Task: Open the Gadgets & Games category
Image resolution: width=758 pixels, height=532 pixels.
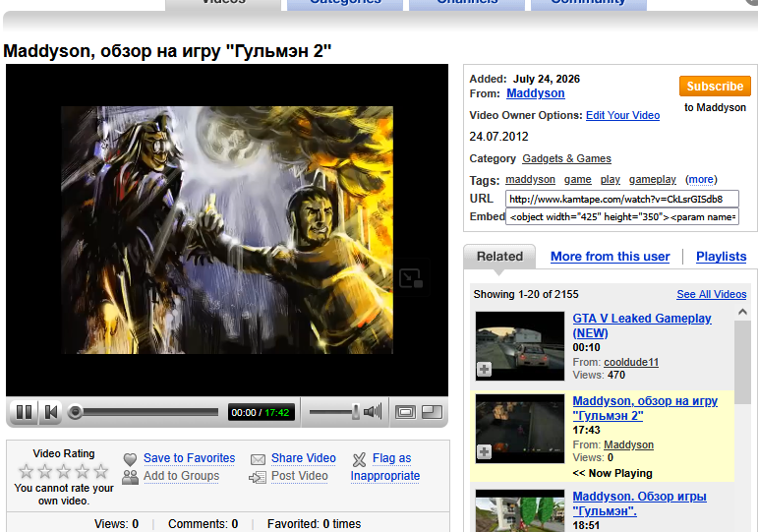Action: click(566, 158)
